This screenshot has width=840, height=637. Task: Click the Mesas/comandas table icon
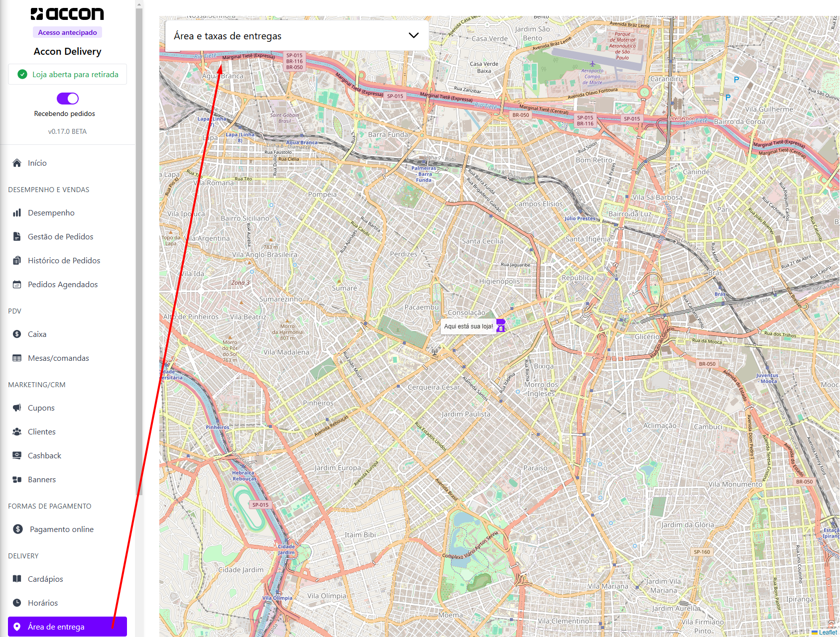pos(17,358)
